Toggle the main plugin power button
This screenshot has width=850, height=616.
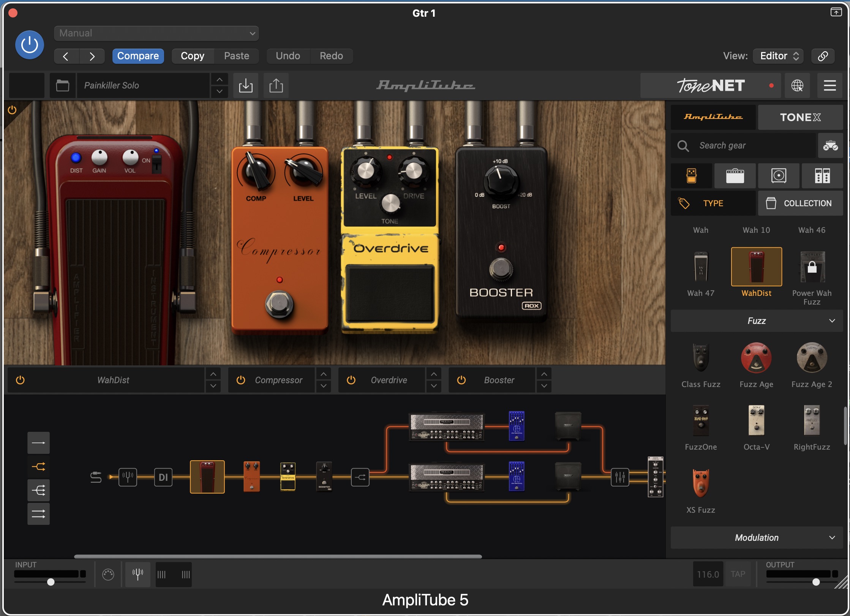coord(30,45)
